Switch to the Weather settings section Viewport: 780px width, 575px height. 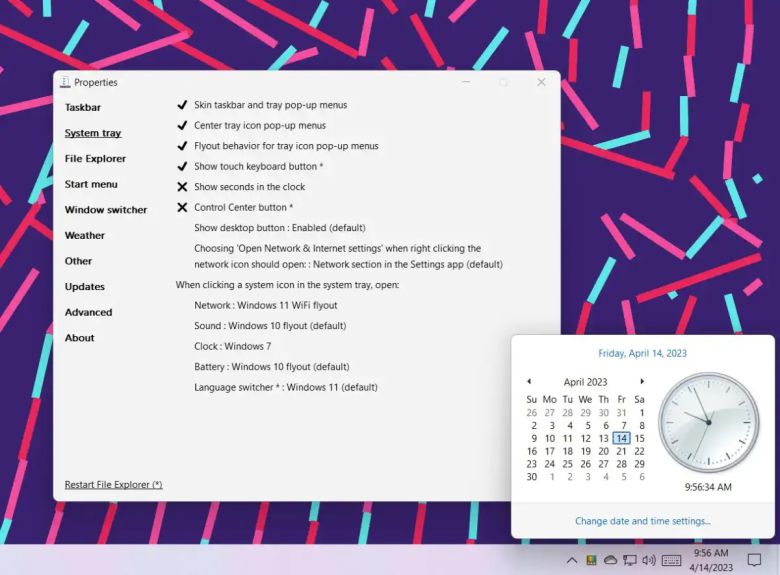(85, 236)
